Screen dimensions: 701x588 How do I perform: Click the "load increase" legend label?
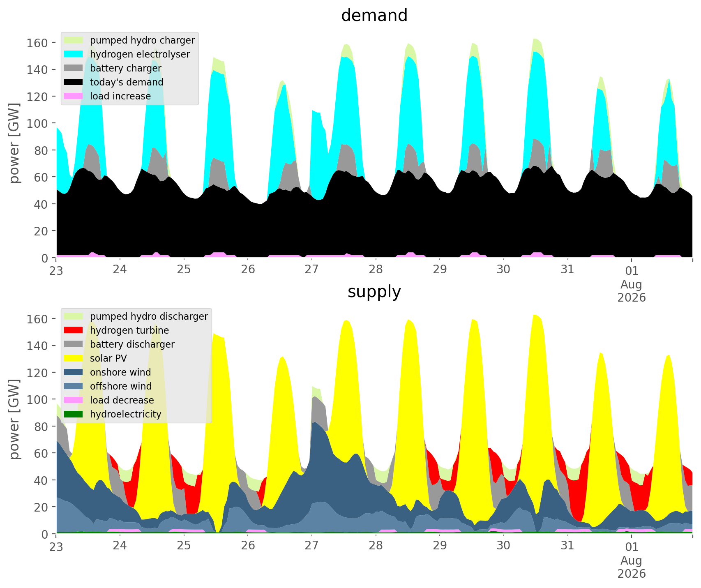tap(120, 96)
